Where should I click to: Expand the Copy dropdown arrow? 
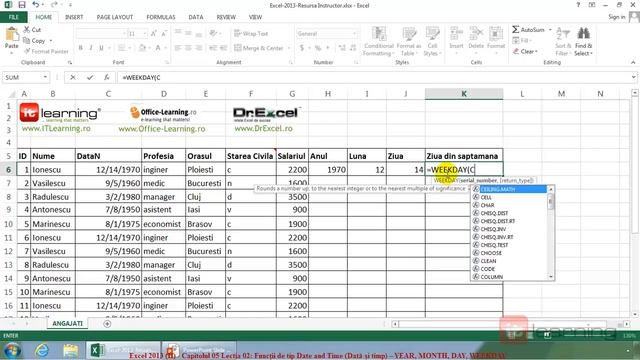pyautogui.click(x=51, y=40)
